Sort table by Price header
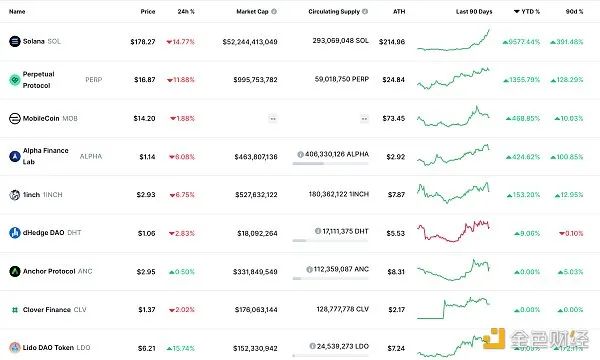600x360 pixels. tap(148, 11)
